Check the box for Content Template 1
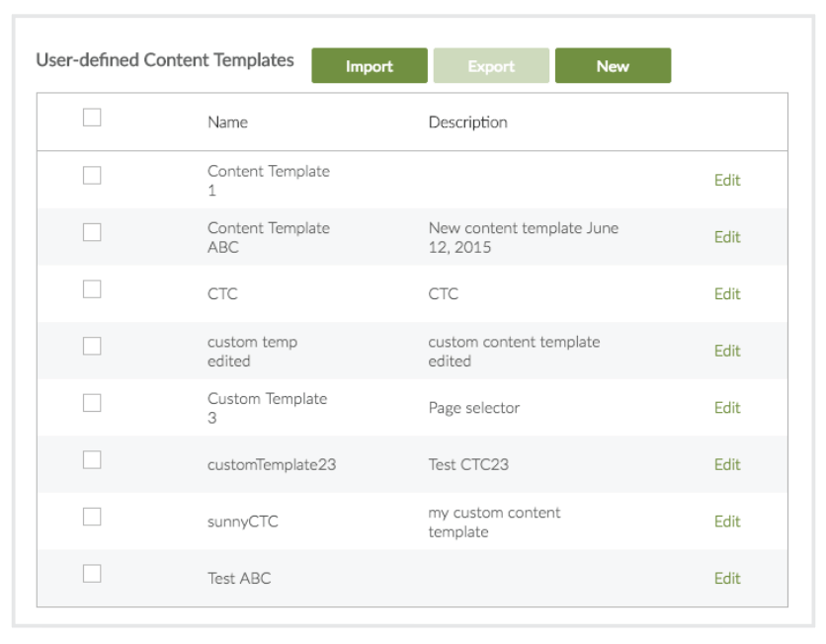 click(x=92, y=176)
